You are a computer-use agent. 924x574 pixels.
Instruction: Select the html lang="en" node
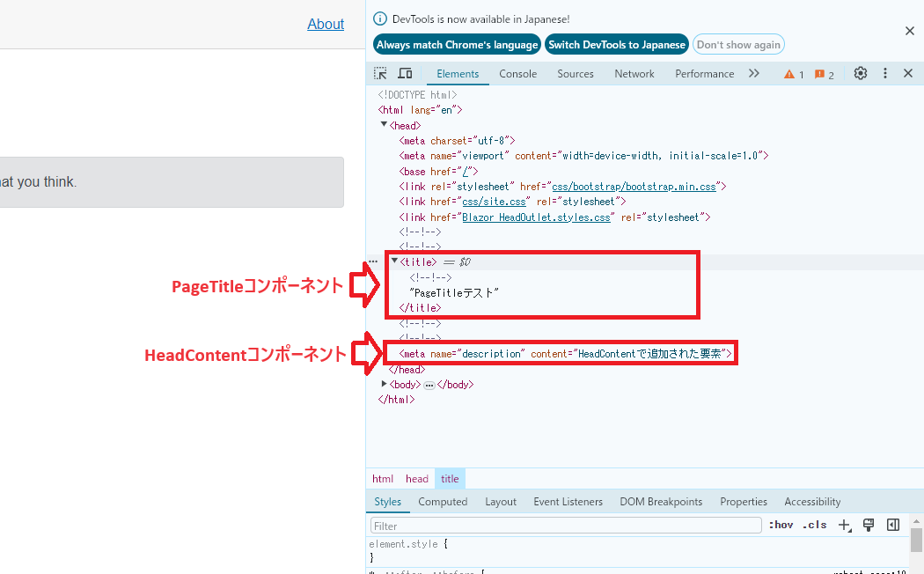click(420, 110)
